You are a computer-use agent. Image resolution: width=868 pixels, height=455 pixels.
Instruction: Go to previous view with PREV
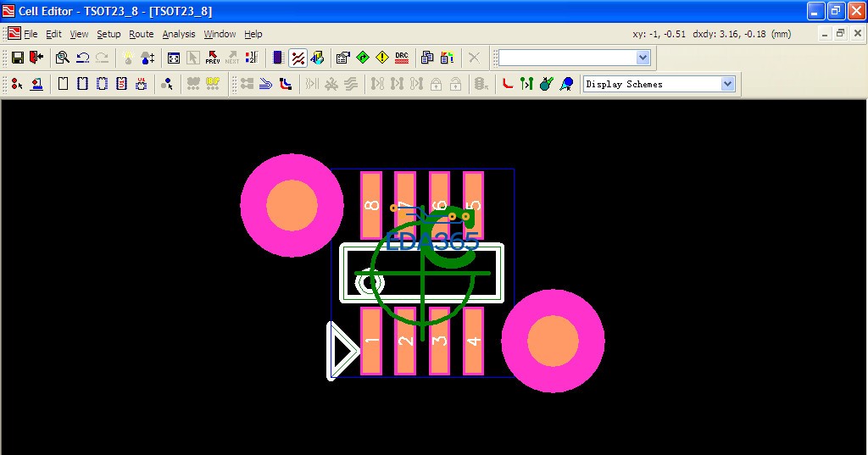click(213, 58)
